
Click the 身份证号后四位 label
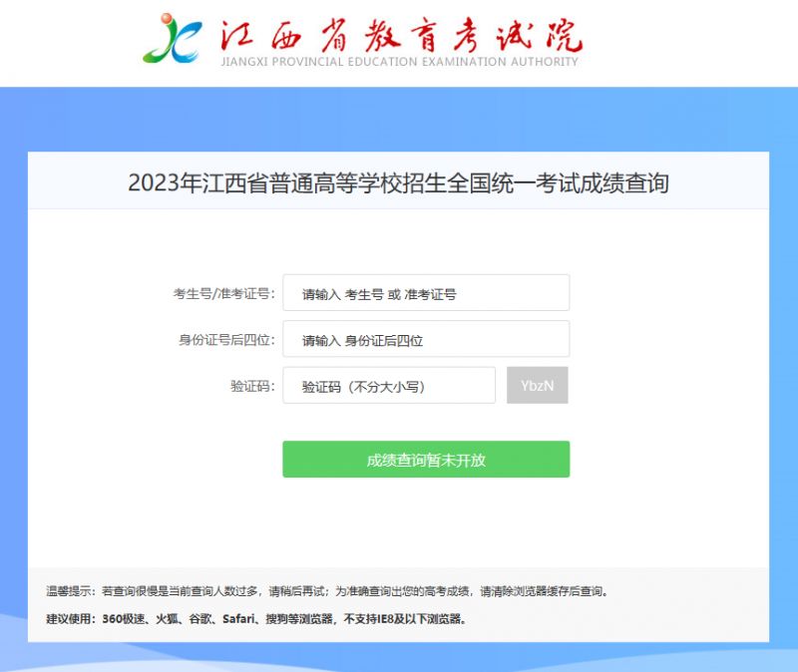[226, 339]
